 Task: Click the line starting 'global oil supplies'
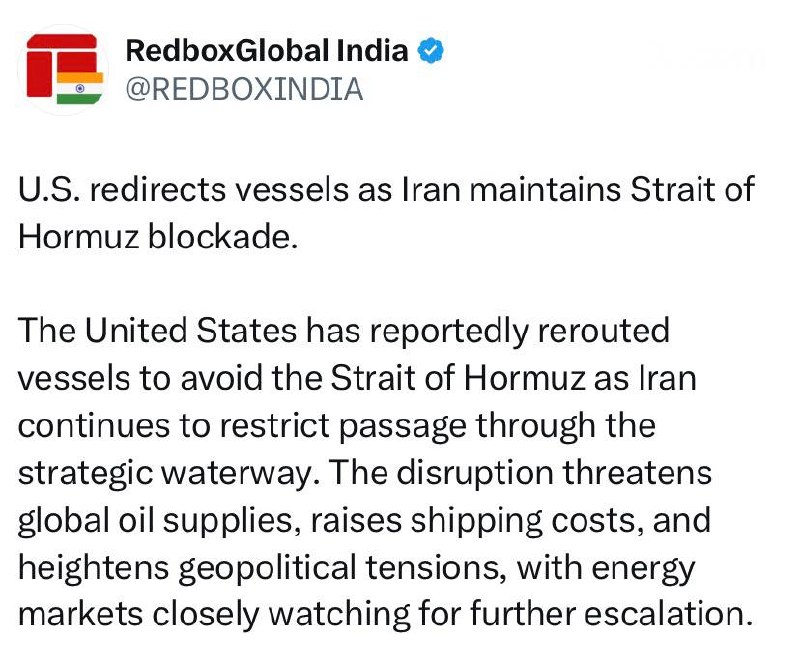pyautogui.click(x=365, y=520)
